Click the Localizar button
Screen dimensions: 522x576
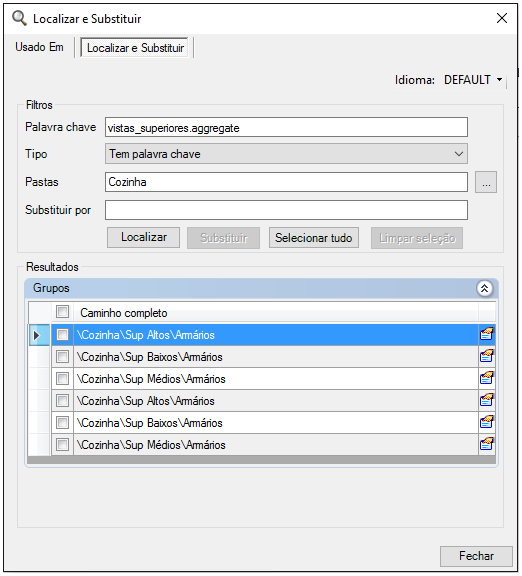tap(144, 237)
